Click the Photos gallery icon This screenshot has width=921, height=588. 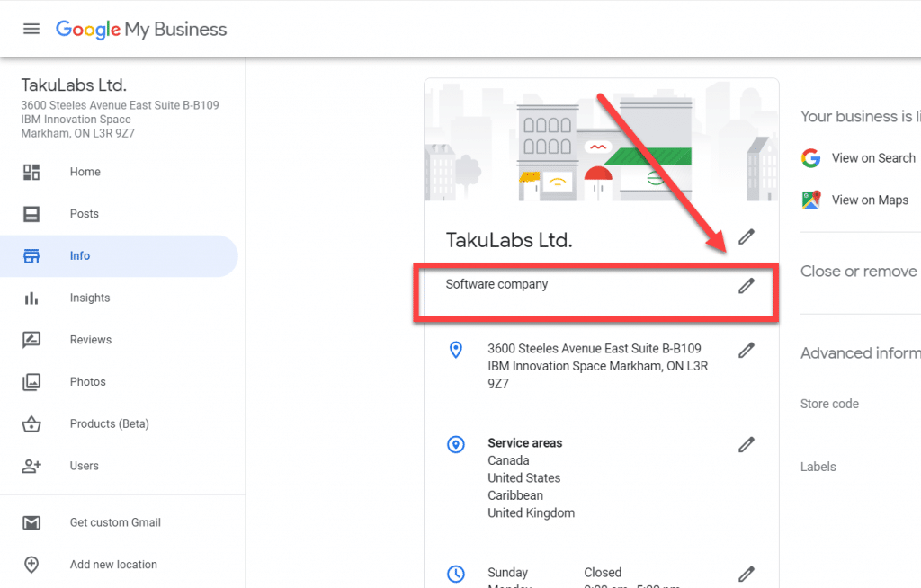click(31, 382)
